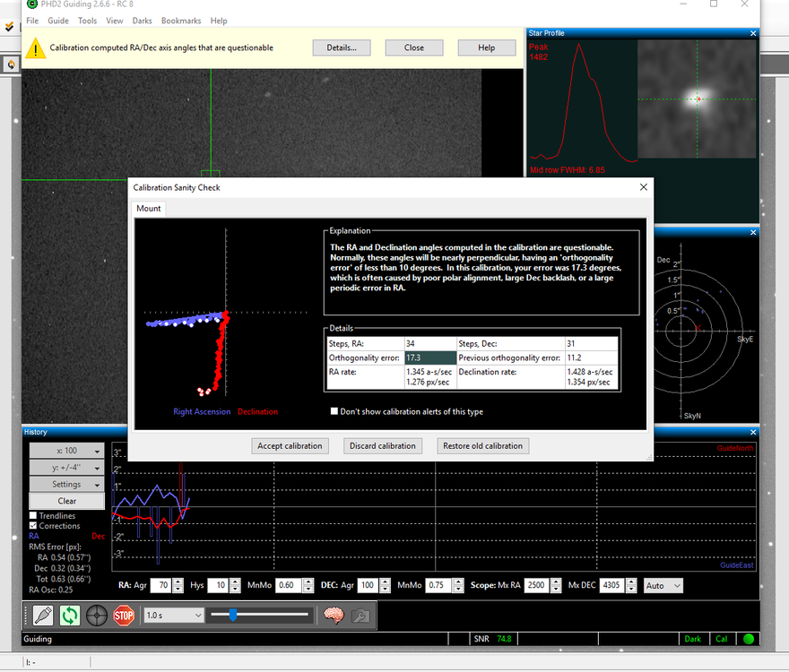789x672 pixels.
Task: Open the exposure time 1.0 s dropdown
Action: (x=172, y=616)
